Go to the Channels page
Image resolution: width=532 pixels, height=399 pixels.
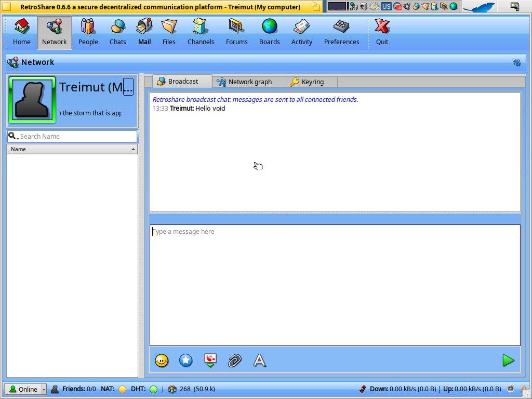(201, 32)
